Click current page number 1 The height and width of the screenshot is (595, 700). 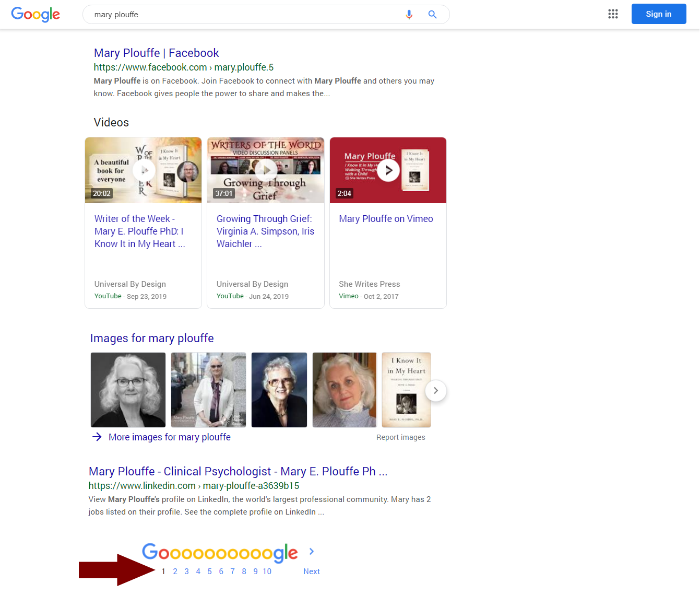(163, 571)
